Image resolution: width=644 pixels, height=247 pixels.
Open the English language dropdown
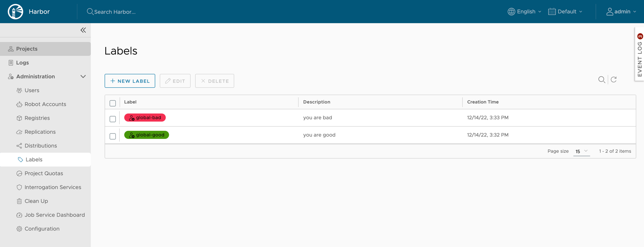(x=524, y=12)
